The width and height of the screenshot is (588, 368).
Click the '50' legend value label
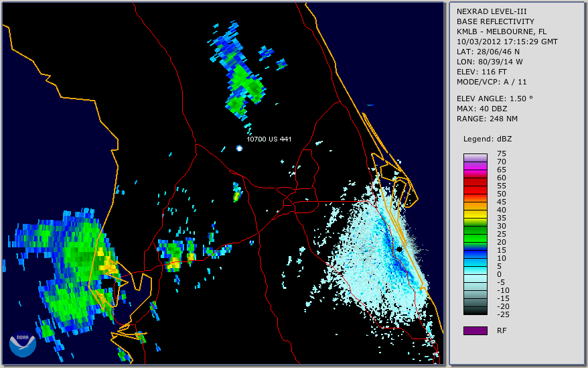click(502, 194)
